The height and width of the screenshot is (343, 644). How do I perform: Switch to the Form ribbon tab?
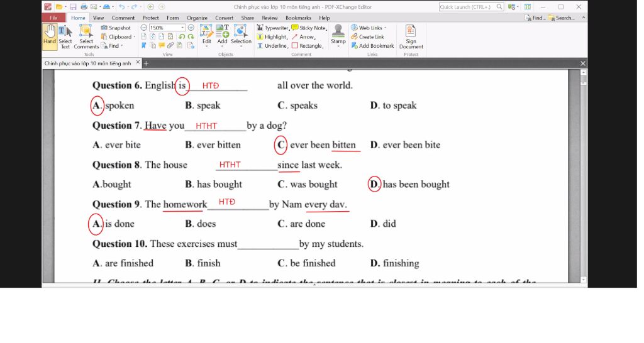[172, 18]
